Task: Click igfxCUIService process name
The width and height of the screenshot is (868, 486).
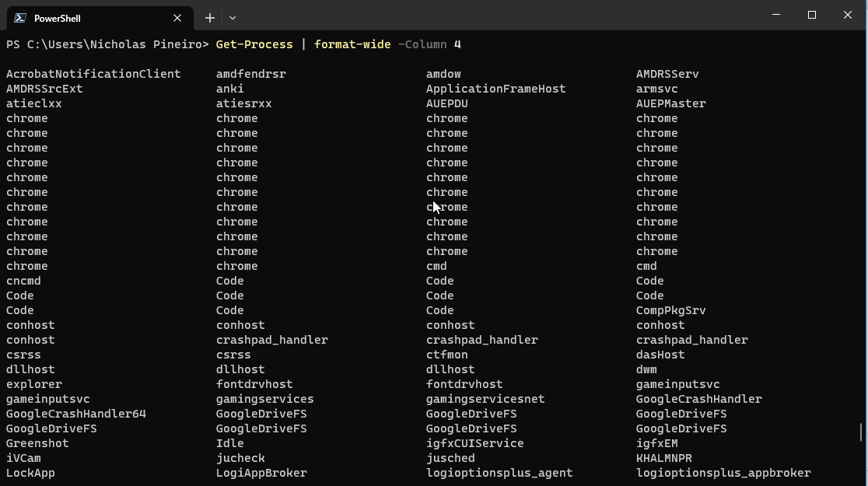Action: click(x=474, y=443)
